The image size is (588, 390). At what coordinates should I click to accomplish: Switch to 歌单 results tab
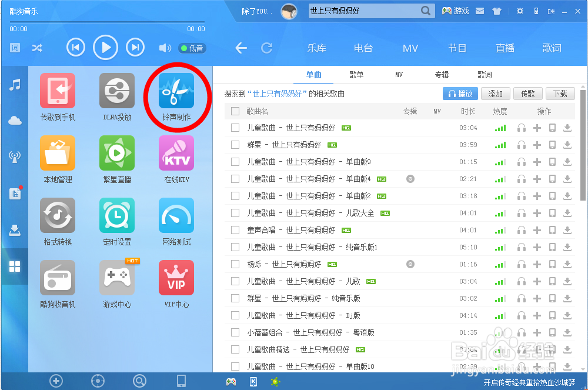point(356,75)
